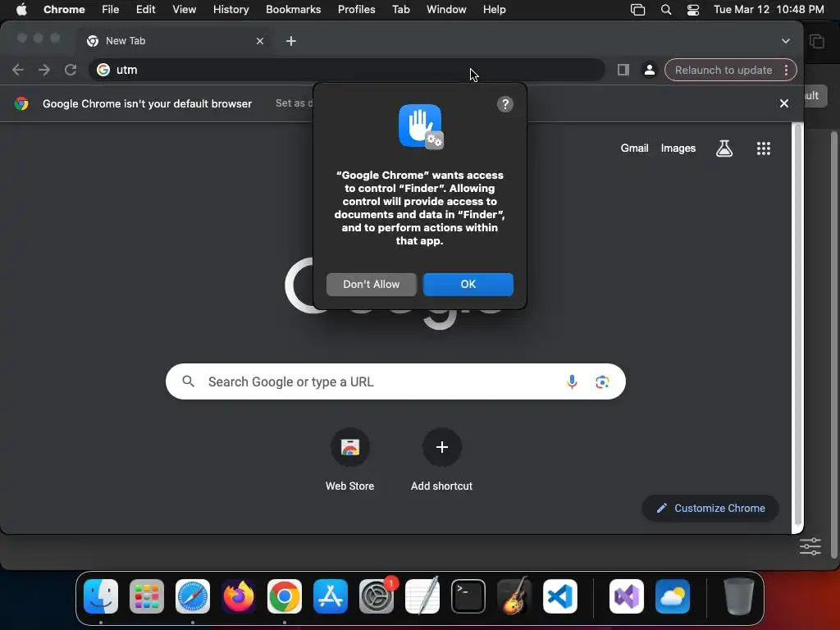
Task: Open TextEdit from the Dock
Action: pyautogui.click(x=422, y=596)
